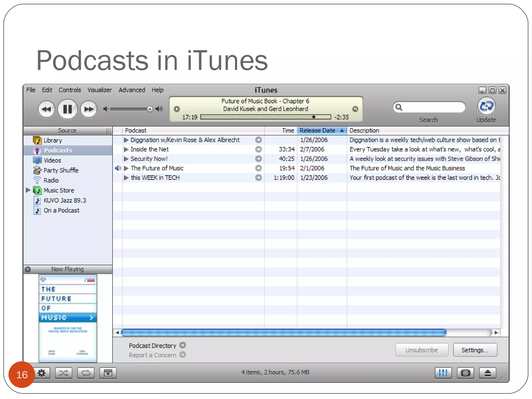The image size is (532, 399).
Task: Skip forward with the fast-forward button
Action: coord(89,109)
